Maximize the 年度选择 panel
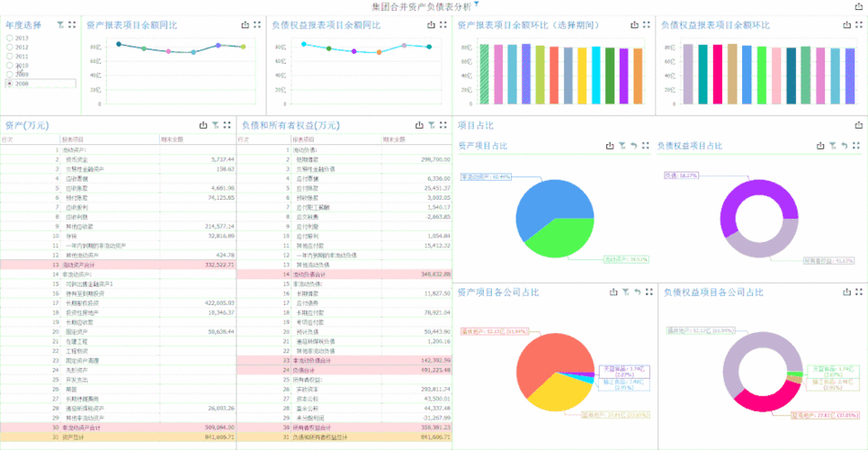The image size is (868, 450). click(x=72, y=25)
